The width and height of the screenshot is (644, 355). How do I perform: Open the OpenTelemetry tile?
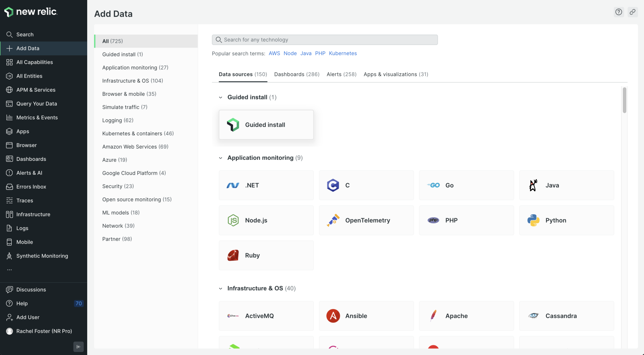coord(366,220)
